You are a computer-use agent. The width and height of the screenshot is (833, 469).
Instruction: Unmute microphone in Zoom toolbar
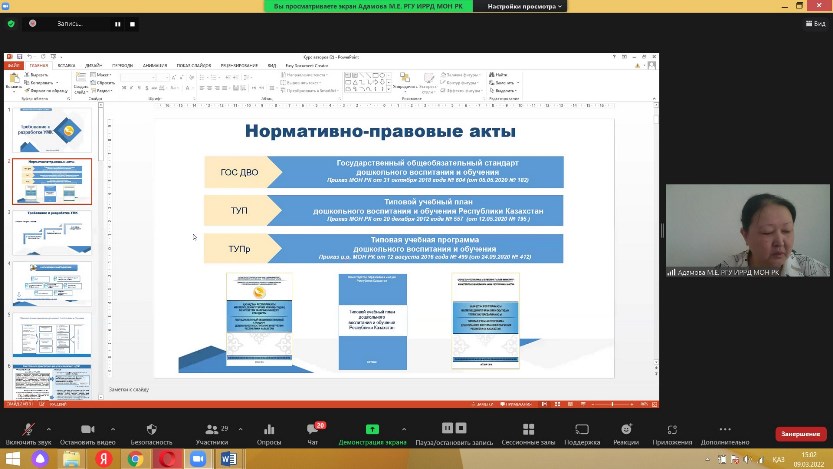pos(27,429)
